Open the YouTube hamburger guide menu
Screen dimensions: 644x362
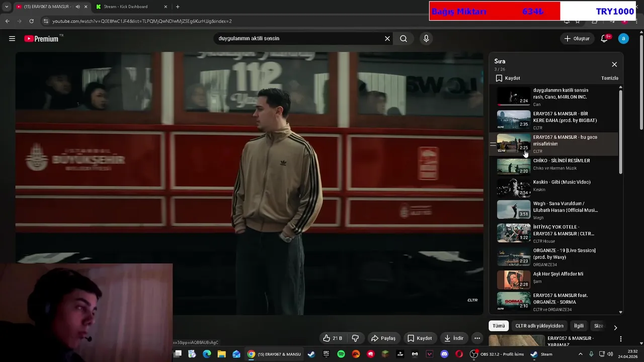tap(12, 39)
